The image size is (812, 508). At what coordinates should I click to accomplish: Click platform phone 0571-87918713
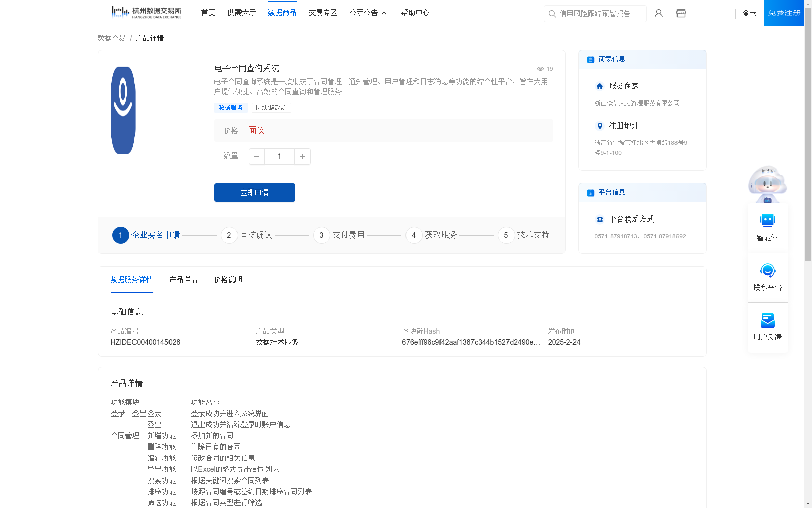(x=616, y=236)
